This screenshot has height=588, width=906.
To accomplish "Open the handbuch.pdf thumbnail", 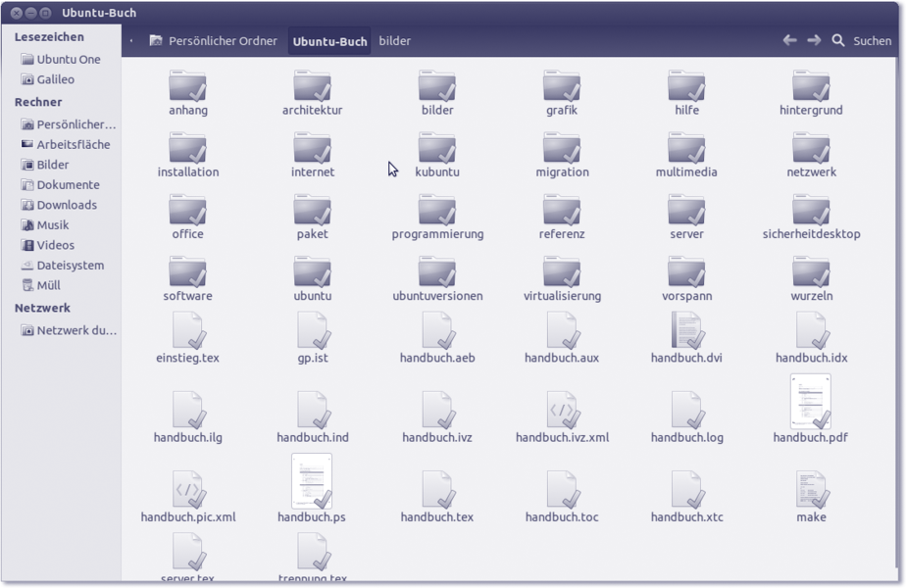I will click(811, 402).
